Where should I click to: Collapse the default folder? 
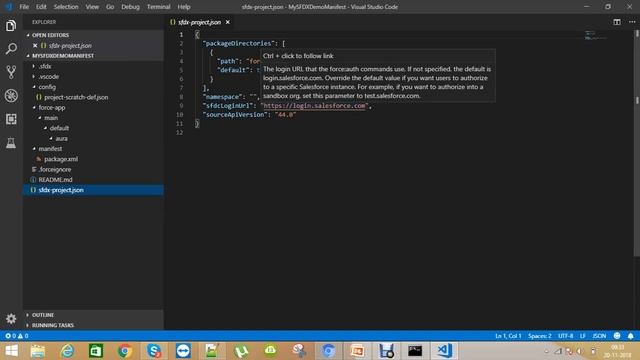(x=59, y=128)
